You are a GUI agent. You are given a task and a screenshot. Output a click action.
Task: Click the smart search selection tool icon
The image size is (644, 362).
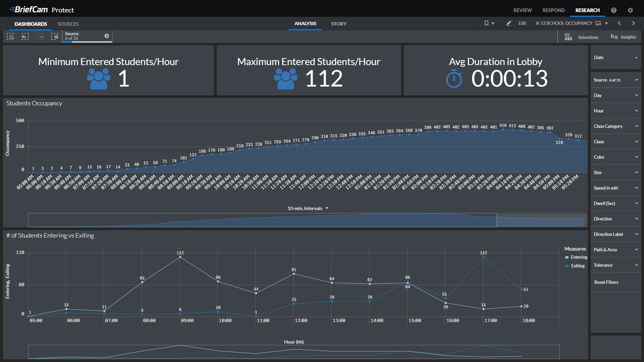coord(10,37)
